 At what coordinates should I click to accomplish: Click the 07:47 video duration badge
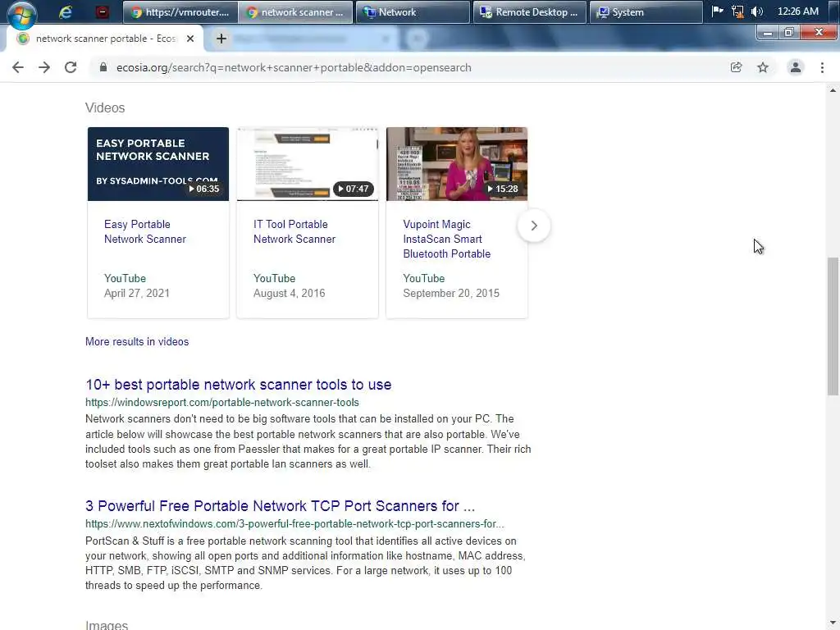tap(354, 189)
